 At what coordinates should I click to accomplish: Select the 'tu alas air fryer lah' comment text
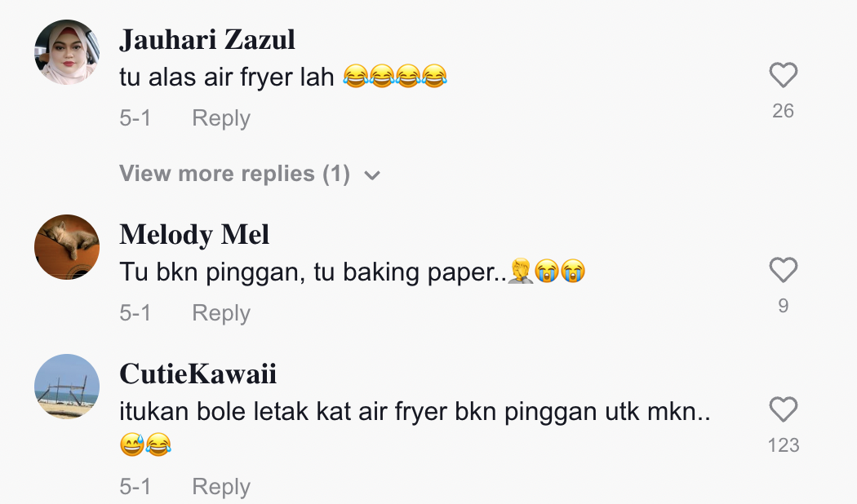point(227,77)
